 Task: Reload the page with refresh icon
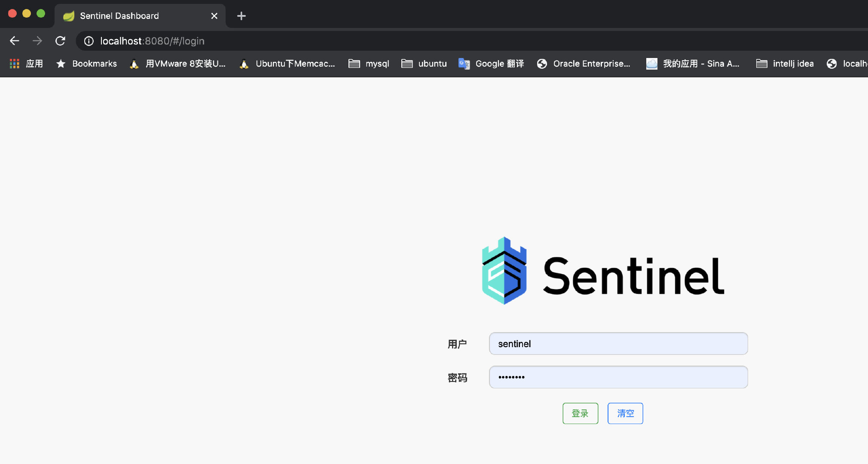pos(60,41)
